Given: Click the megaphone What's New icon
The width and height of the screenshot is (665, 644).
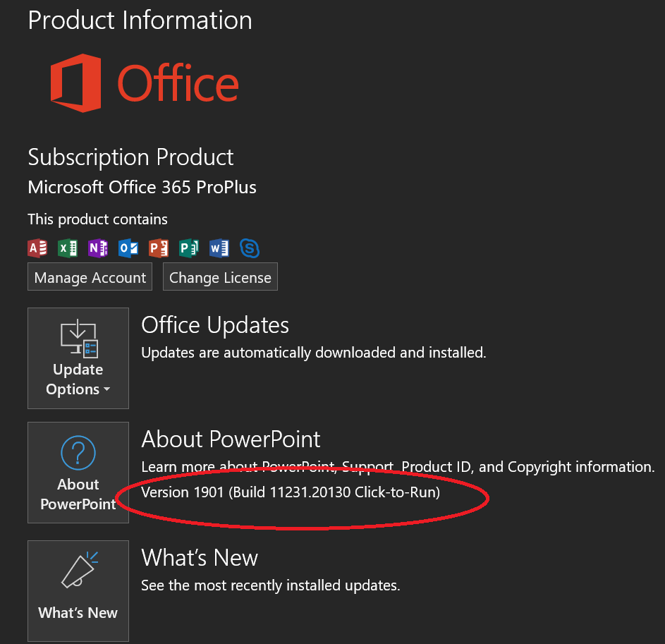Looking at the screenshot, I should tap(80, 570).
